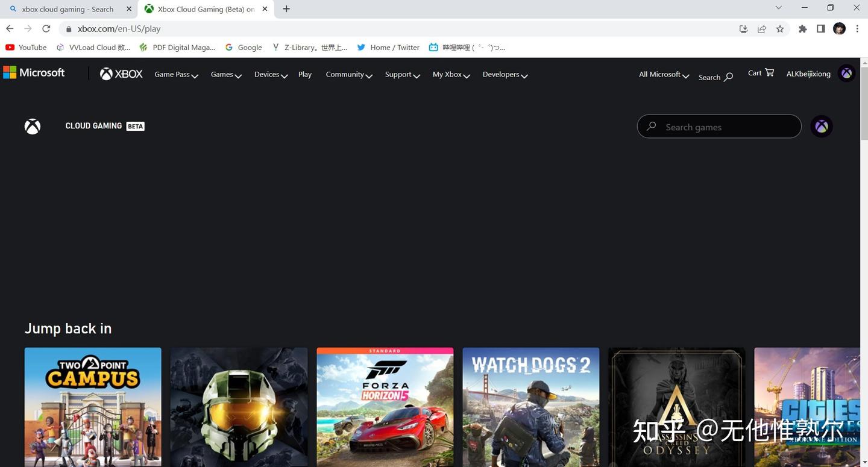Bookmark this page with the star icon

click(x=780, y=29)
